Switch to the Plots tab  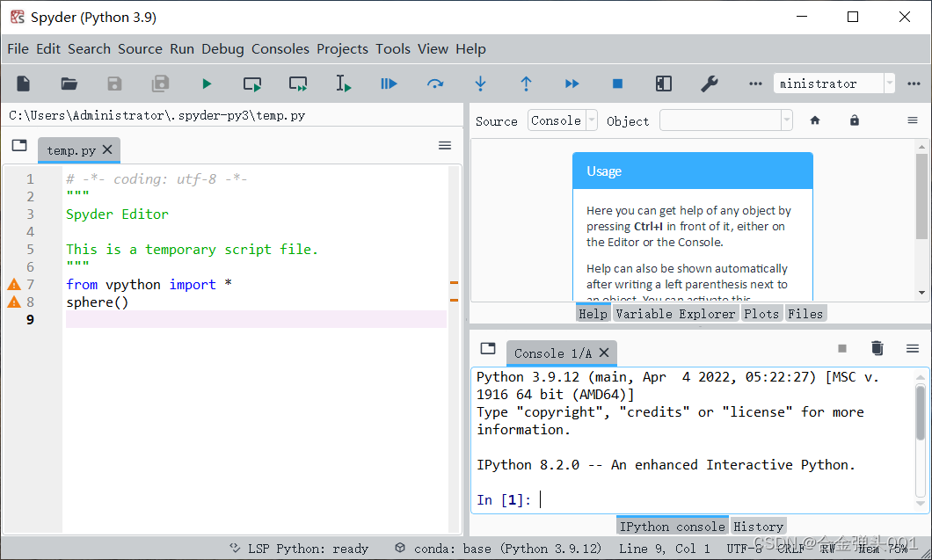click(761, 313)
